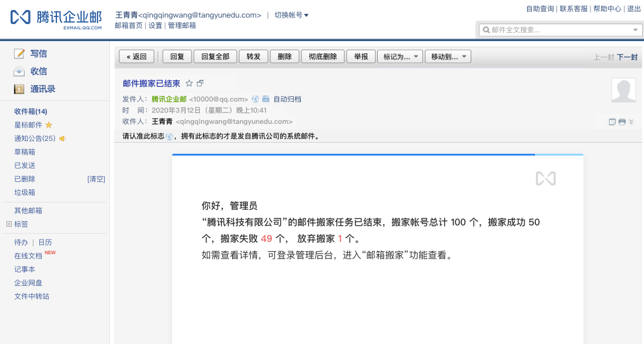644x344 pixels.
Task: Open the 日历 calendar link
Action: pyautogui.click(x=45, y=242)
